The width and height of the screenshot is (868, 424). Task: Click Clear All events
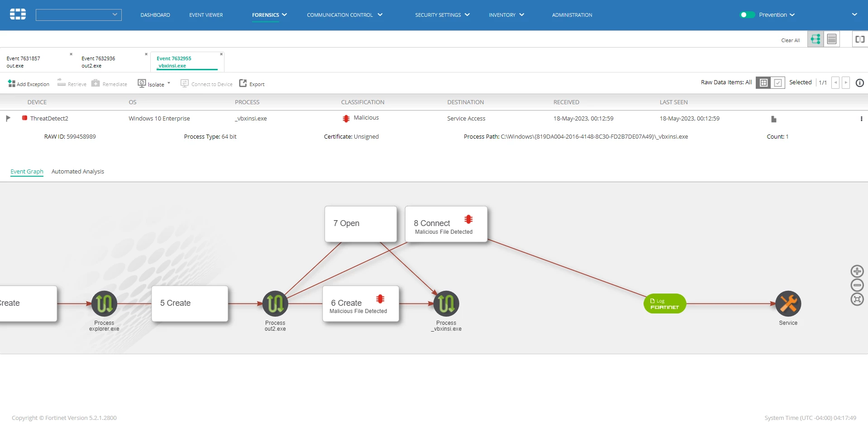click(x=790, y=40)
